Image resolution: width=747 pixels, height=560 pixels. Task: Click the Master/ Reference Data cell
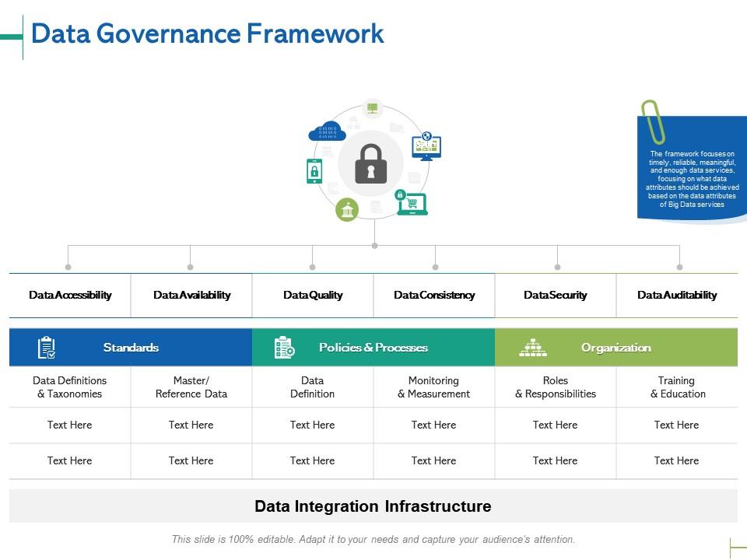191,387
